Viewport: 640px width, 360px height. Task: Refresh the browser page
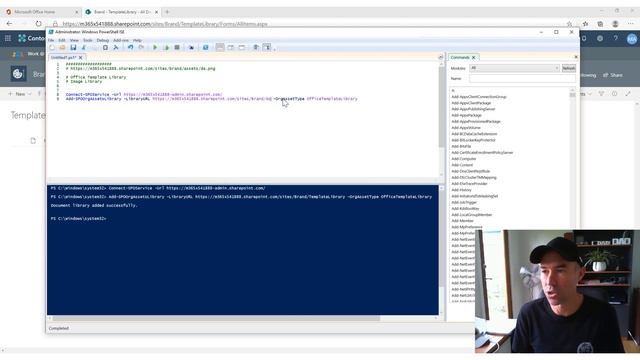click(x=38, y=24)
